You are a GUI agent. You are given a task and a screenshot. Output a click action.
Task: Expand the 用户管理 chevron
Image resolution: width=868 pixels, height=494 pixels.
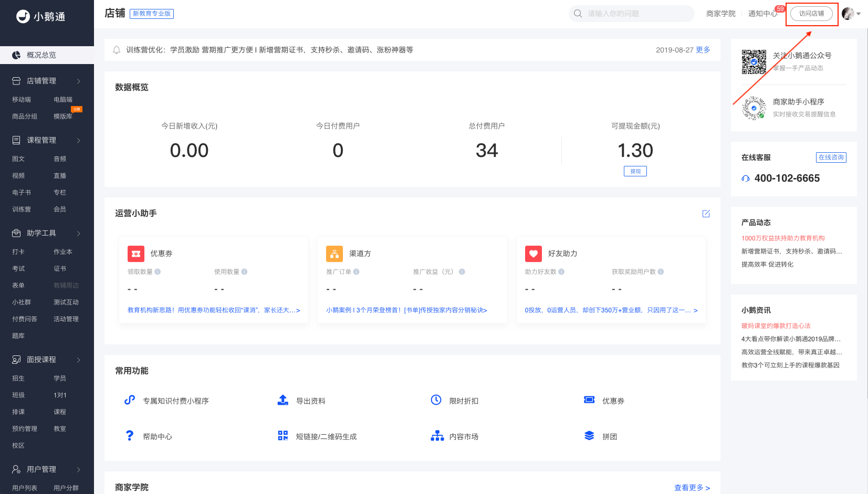[79, 469]
